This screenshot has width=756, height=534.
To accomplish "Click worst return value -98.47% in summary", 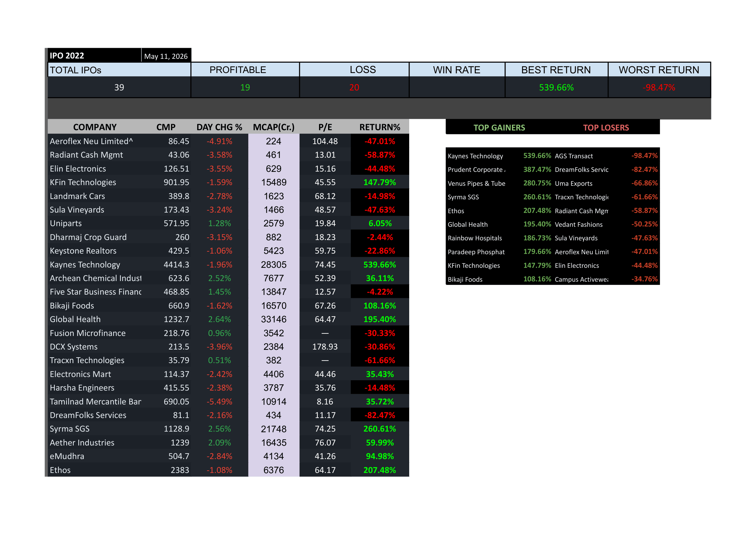I will [x=659, y=87].
